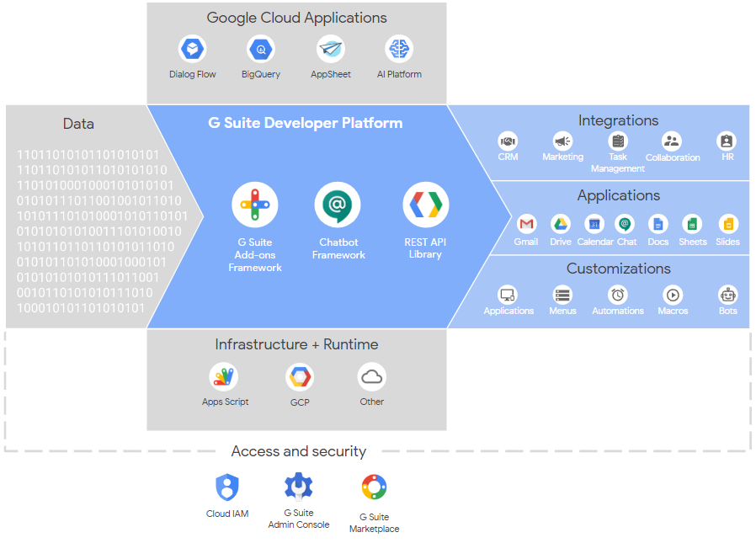Click the G Suite Developer Platform heading
Viewport: 756px width, 543px height.
coord(306,123)
